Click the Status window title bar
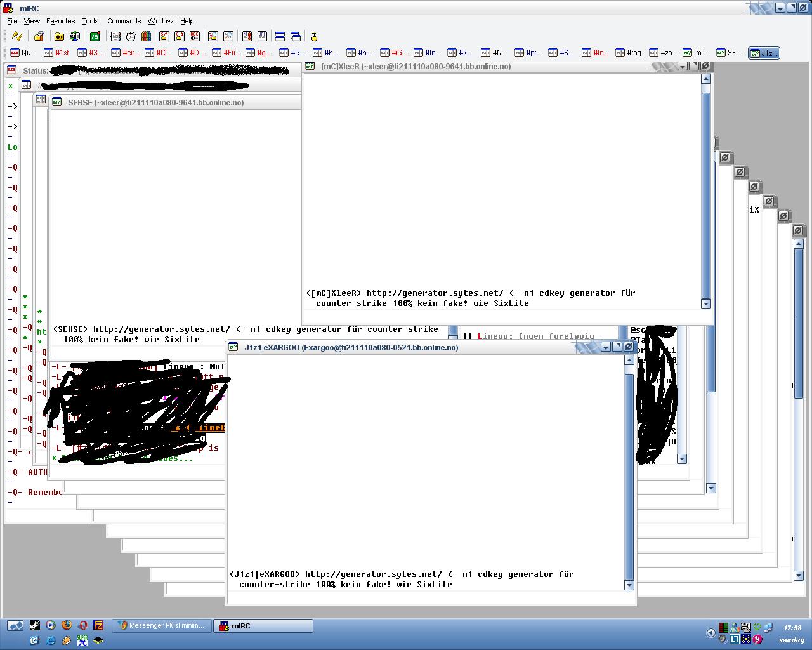812x650 pixels. [153, 70]
